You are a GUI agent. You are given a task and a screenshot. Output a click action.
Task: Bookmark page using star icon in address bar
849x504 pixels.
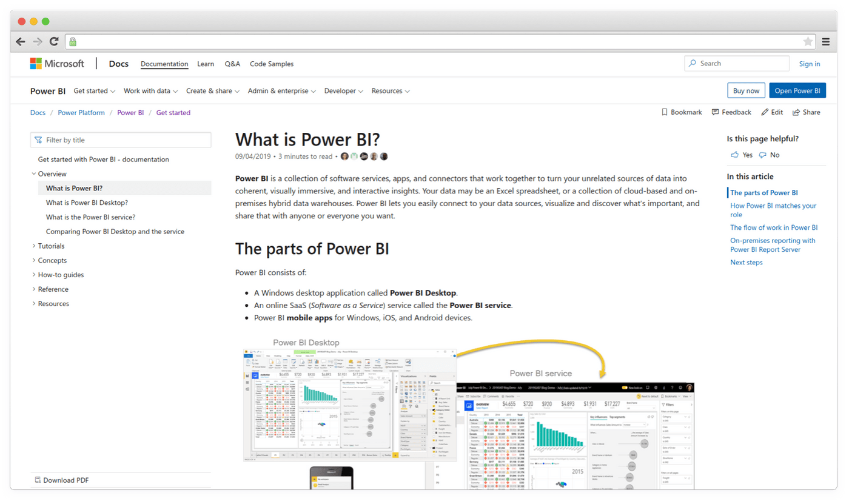(x=808, y=42)
